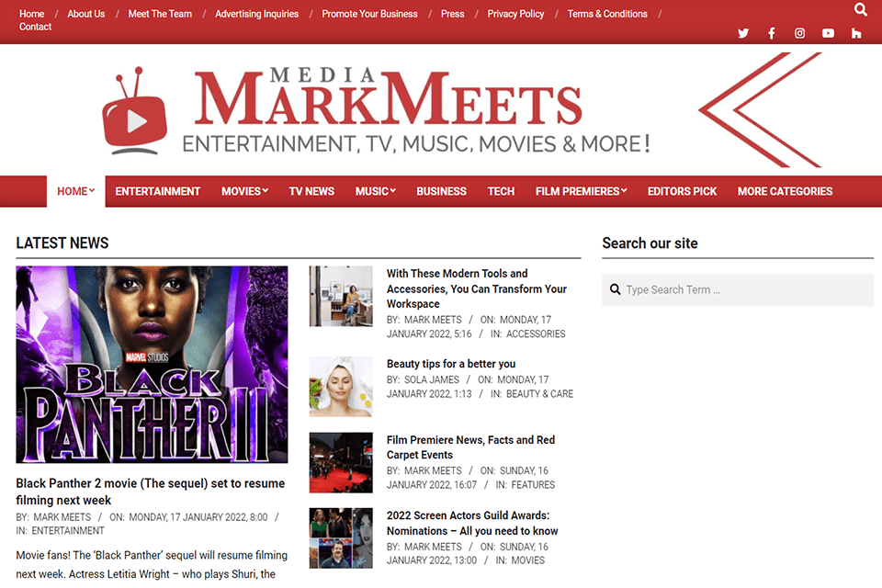
Task: Click MARK MEETS author under Black Panther article
Action: click(62, 517)
